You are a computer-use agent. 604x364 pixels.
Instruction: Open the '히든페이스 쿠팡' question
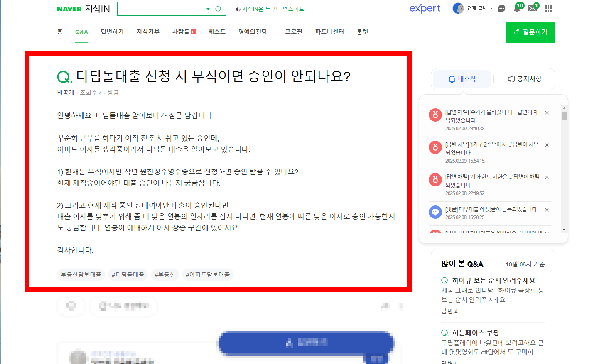point(476,333)
